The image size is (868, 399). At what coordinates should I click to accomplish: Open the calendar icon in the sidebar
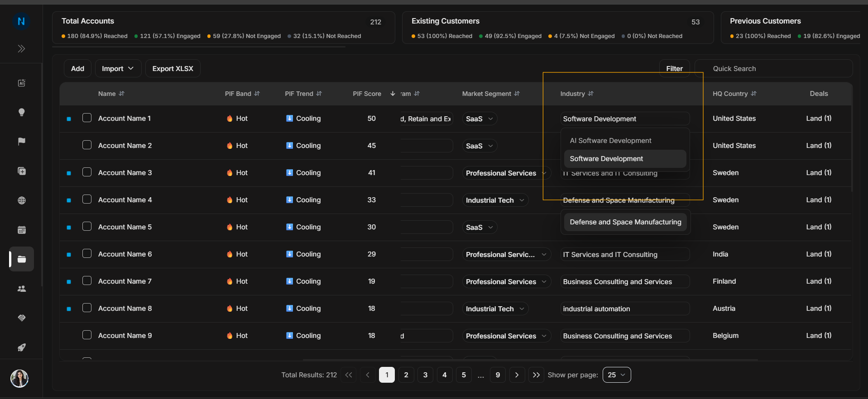21,230
